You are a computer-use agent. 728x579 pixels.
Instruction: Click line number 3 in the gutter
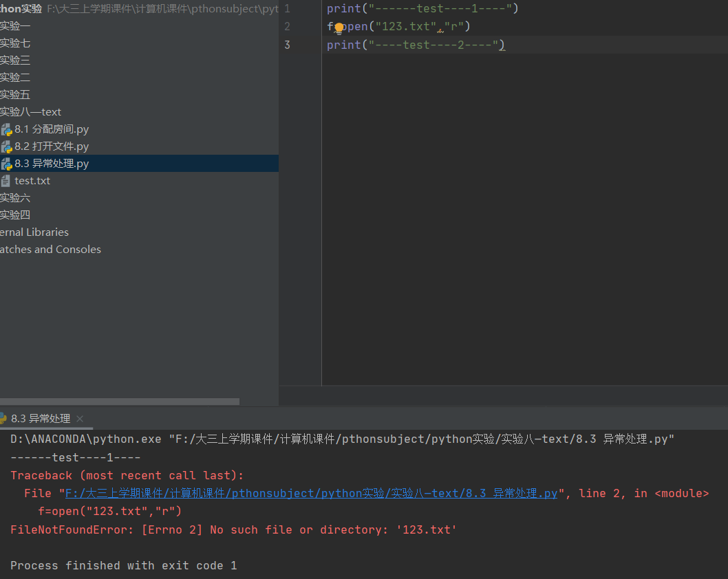click(x=287, y=45)
